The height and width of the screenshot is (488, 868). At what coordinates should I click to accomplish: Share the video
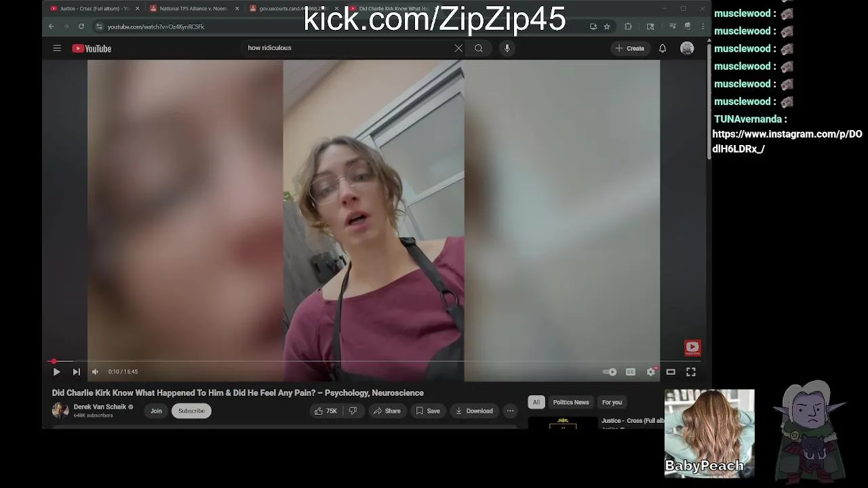tap(387, 411)
